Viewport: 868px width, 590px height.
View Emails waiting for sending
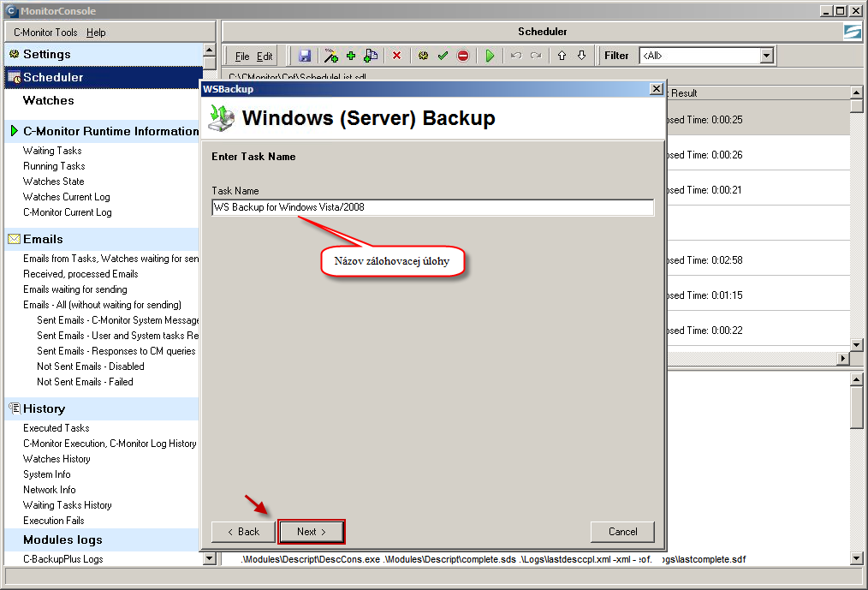[x=75, y=289]
